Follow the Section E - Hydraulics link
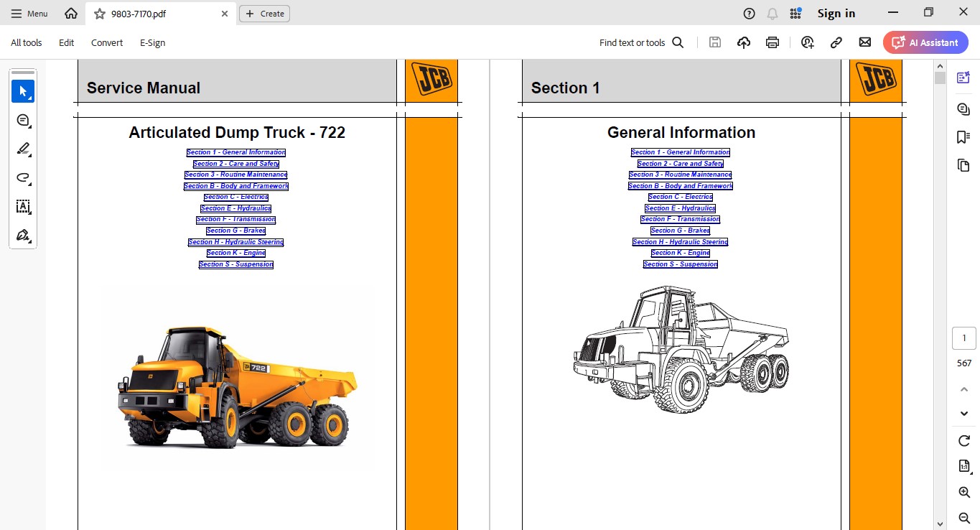 pos(235,208)
